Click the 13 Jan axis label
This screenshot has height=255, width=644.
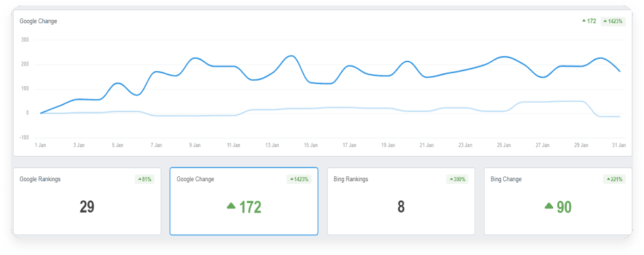(x=272, y=146)
